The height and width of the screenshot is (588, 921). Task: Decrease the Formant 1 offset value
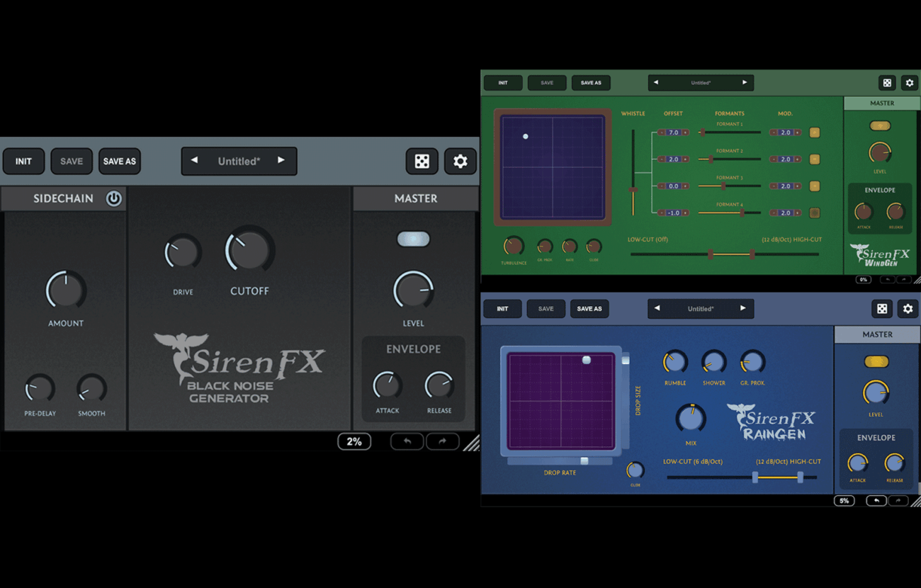pos(662,132)
